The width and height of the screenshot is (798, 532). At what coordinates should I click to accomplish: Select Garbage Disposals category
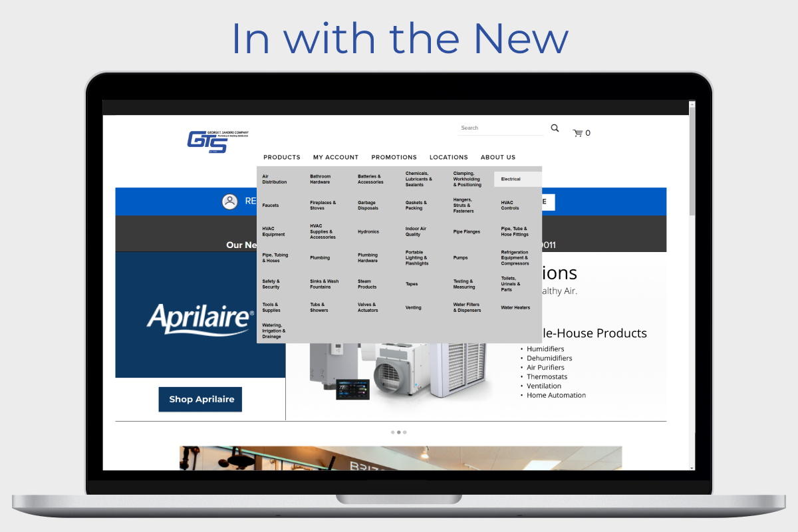368,205
